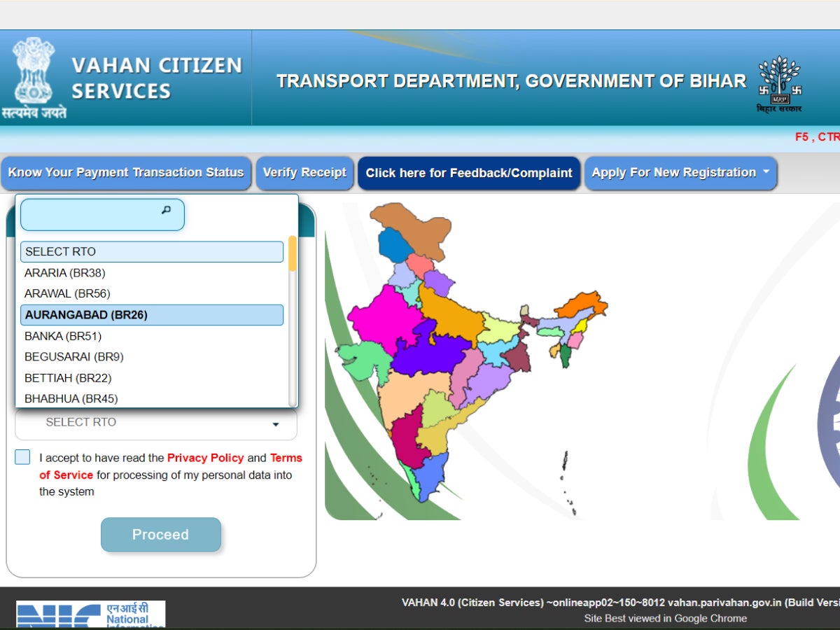Click the Verify Receipt button
This screenshot has width=840, height=630.
[304, 173]
